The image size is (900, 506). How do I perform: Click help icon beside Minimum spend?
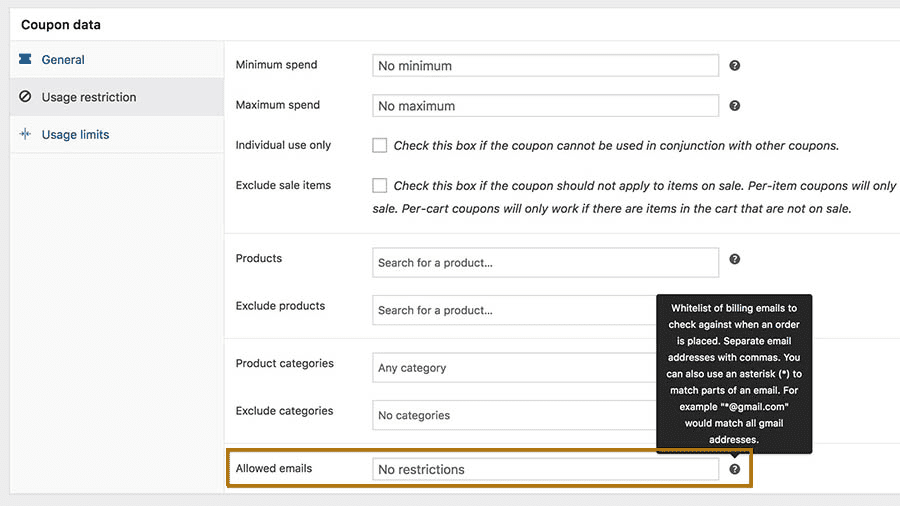[734, 65]
